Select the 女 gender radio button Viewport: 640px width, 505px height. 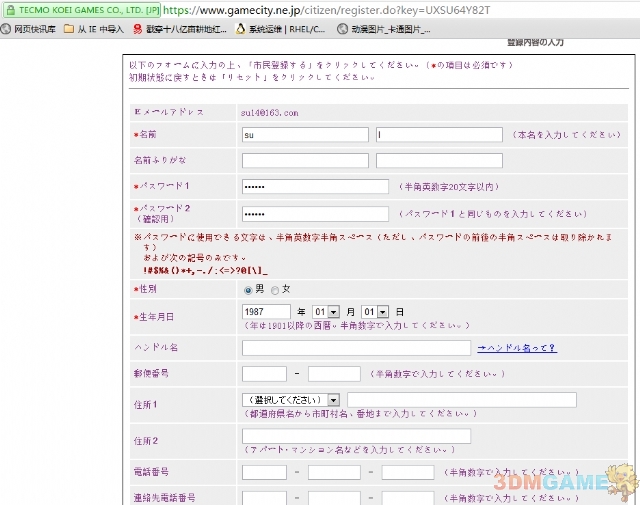point(275,289)
